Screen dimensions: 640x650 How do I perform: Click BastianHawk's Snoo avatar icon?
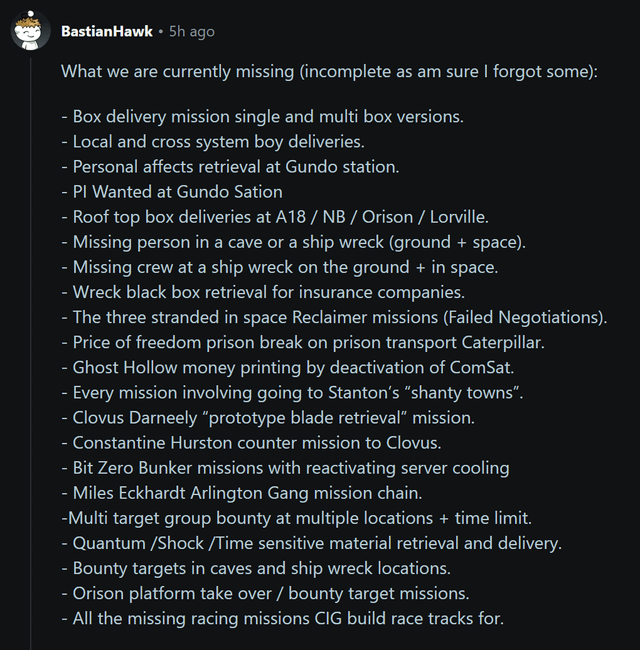point(31,31)
